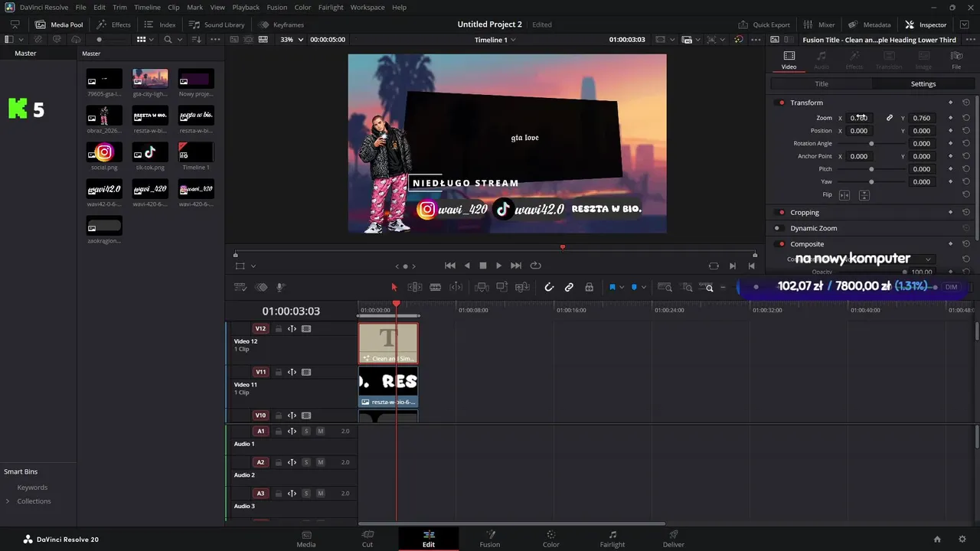Switch to the Deliver page
Screen dimensions: 980x551
(x=674, y=539)
